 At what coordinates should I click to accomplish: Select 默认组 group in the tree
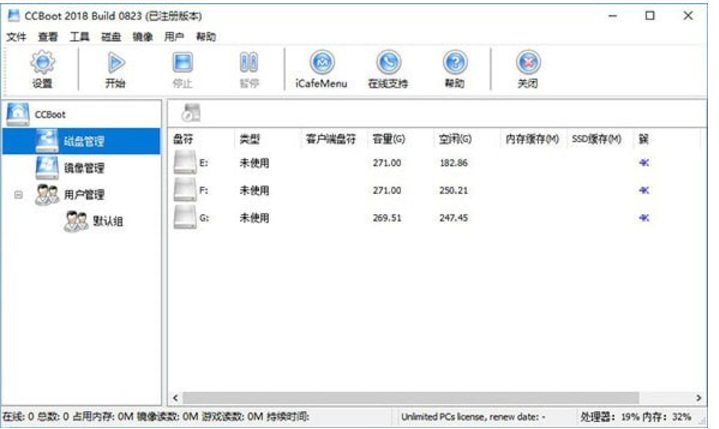(x=108, y=221)
